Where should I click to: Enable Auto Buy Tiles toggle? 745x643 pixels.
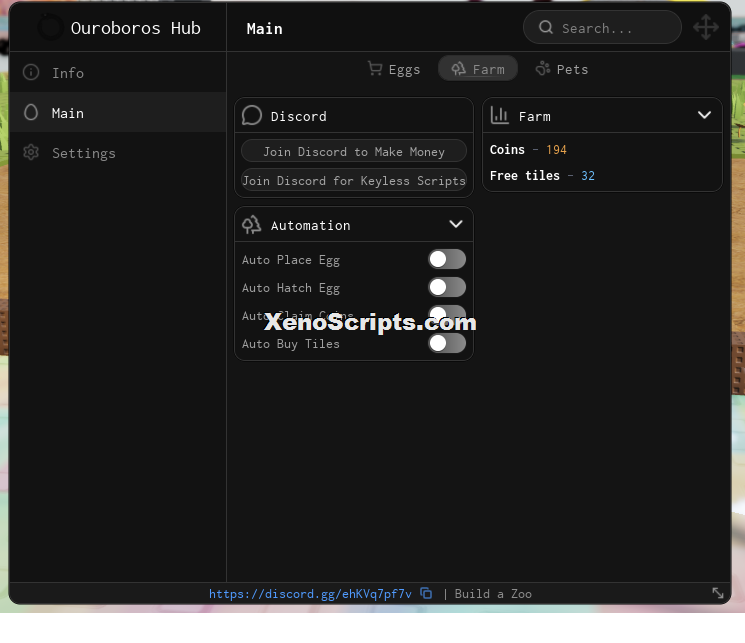[447, 343]
